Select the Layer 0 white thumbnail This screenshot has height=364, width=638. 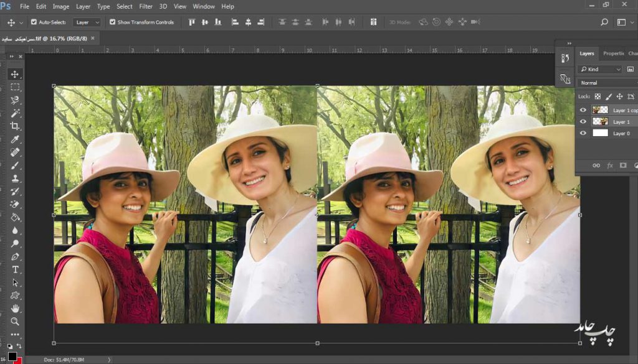pyautogui.click(x=600, y=133)
